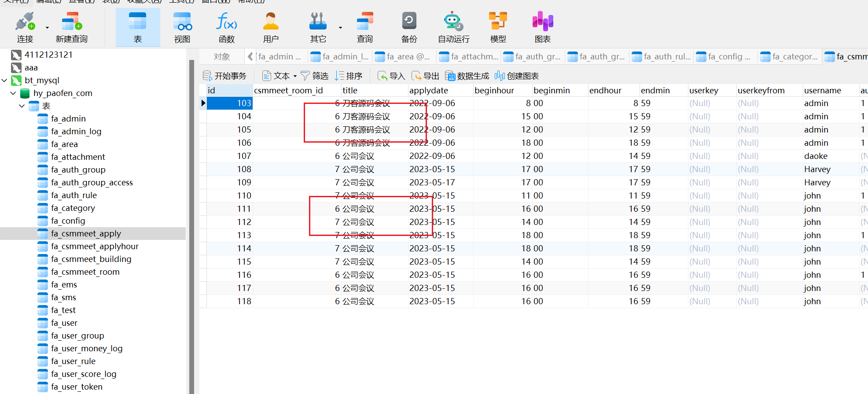Collapse the 表 tables folder
868x394 pixels.
click(x=22, y=106)
